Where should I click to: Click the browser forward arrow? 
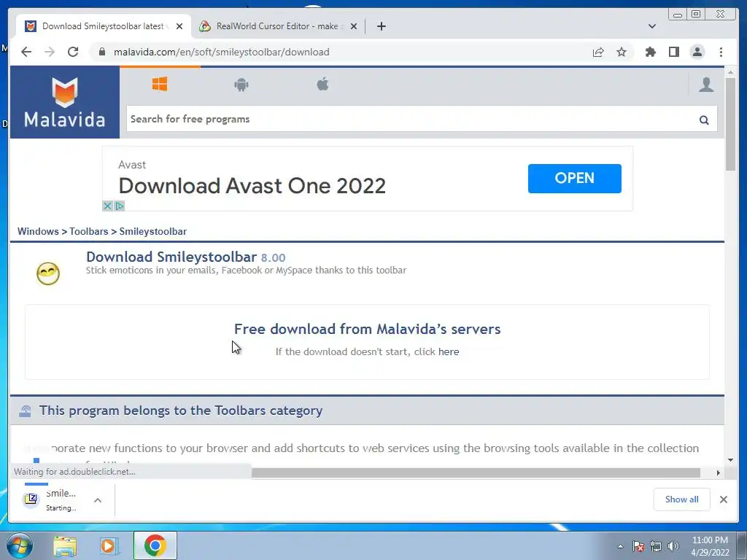[50, 52]
